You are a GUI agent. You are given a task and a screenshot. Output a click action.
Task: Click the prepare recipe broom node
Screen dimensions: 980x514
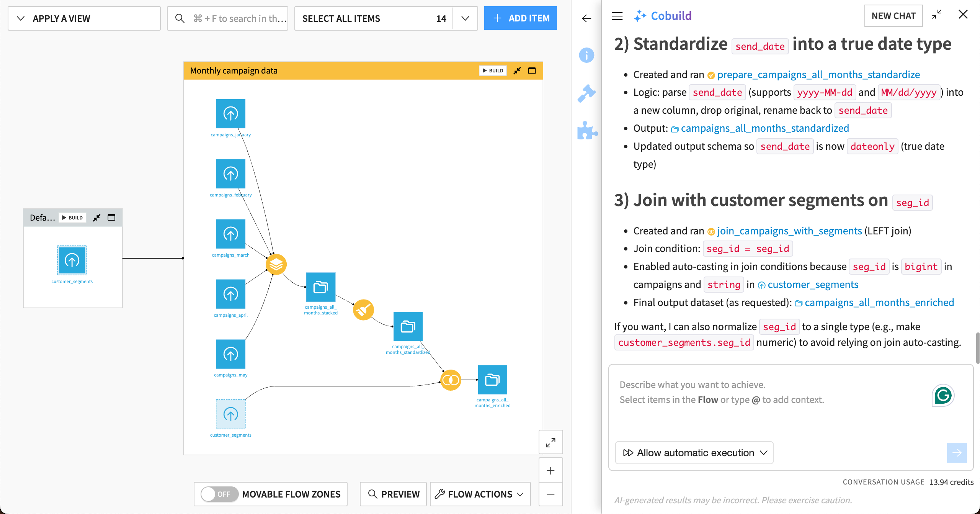[x=363, y=310]
